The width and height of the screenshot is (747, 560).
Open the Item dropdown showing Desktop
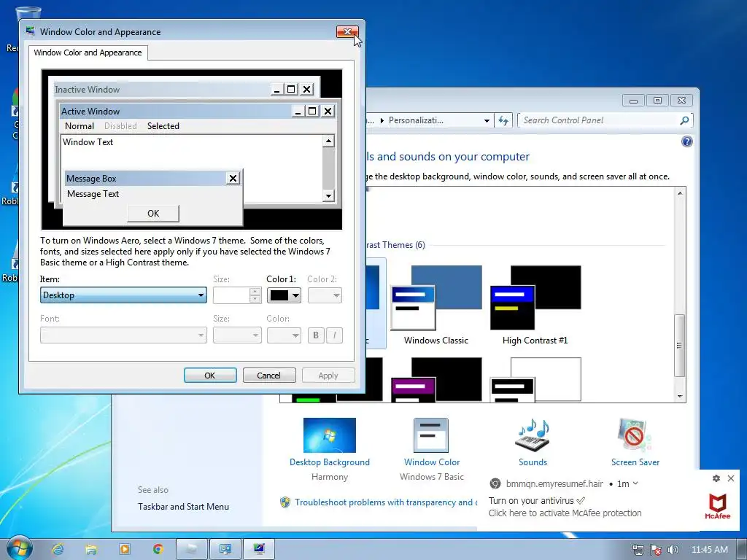tap(123, 295)
